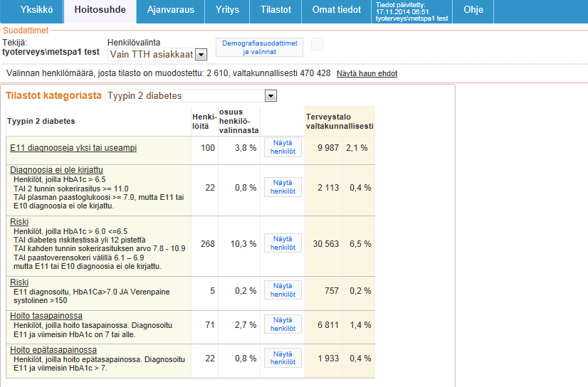Open the Hoito tasapainossa link
588x387 pixels.
pos(46,316)
